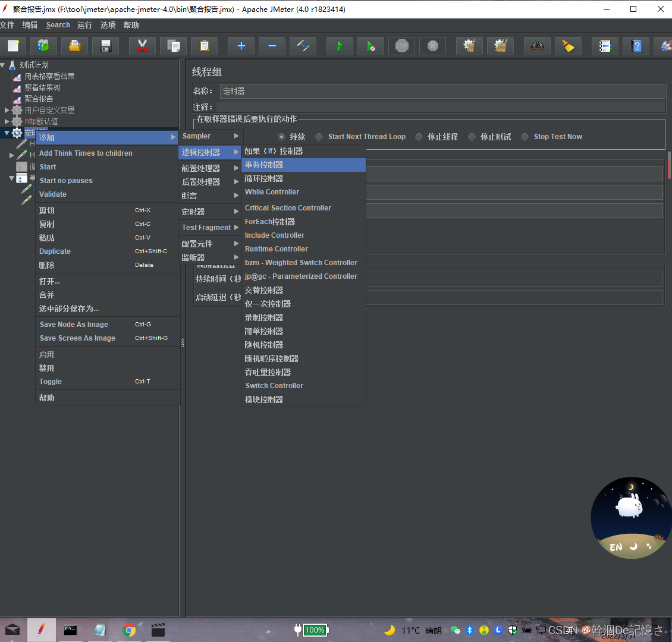Screen dimensions: 672x642
Task: Click Add Think Times to children
Action: [x=108, y=153]
